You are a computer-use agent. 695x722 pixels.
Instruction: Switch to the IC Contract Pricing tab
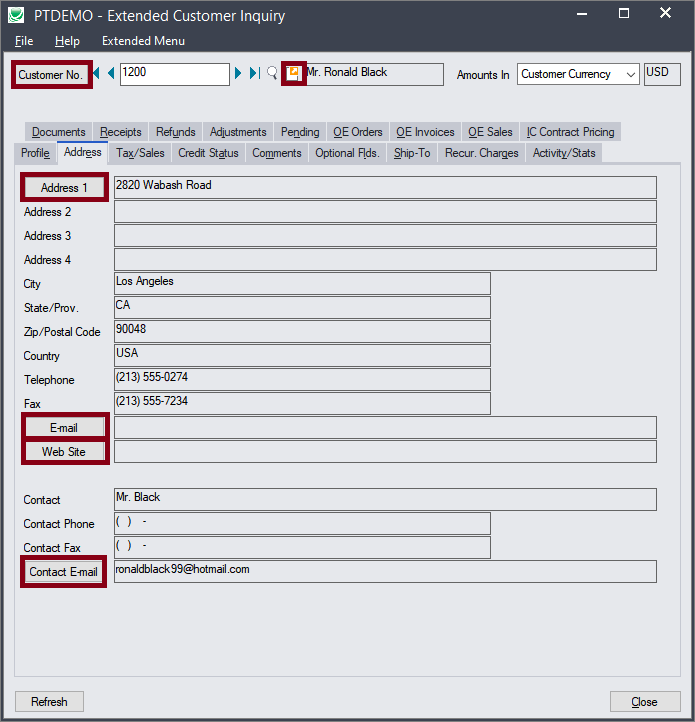coord(570,132)
